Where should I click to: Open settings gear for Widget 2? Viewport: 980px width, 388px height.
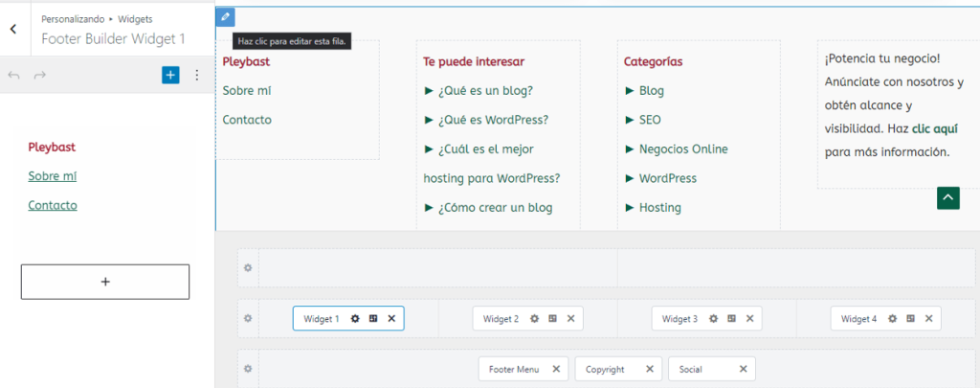click(534, 318)
